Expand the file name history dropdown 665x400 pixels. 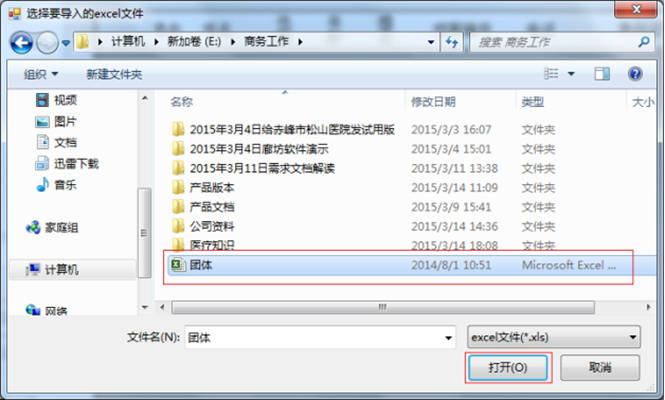tap(448, 338)
